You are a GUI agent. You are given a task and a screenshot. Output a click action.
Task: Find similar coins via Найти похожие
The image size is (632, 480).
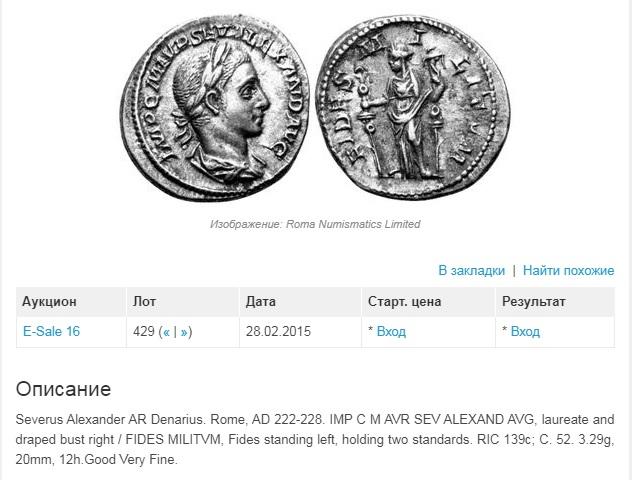pyautogui.click(x=568, y=270)
